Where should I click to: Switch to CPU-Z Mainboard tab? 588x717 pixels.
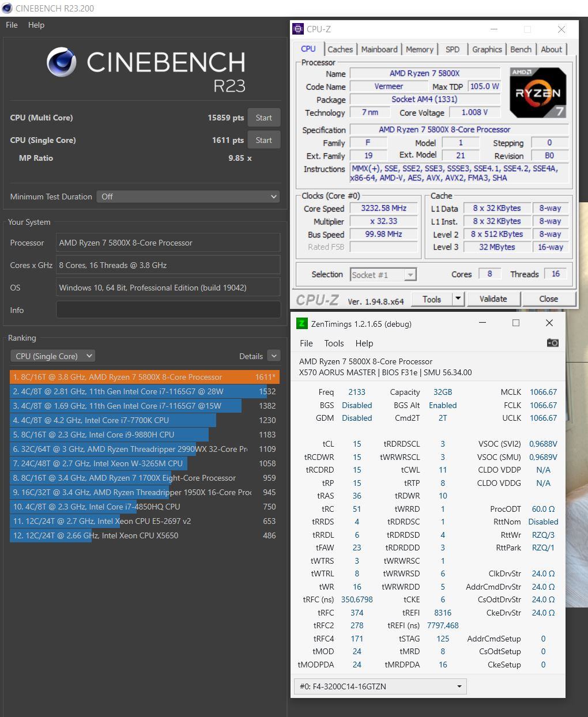click(379, 50)
